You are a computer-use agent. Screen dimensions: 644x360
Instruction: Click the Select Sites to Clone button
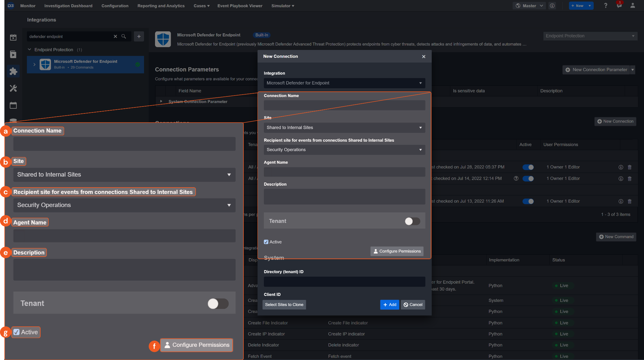pyautogui.click(x=284, y=305)
